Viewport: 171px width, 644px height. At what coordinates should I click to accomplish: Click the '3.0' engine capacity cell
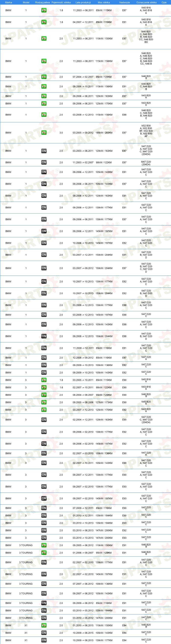tap(61, 133)
